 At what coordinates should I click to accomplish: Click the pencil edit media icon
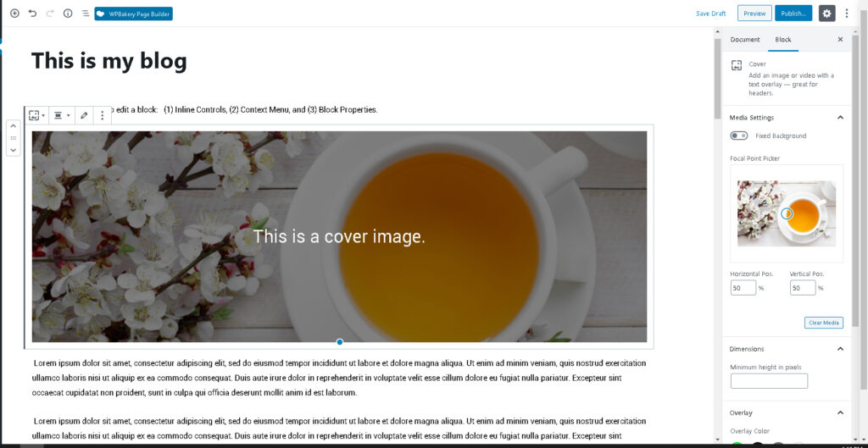point(83,115)
